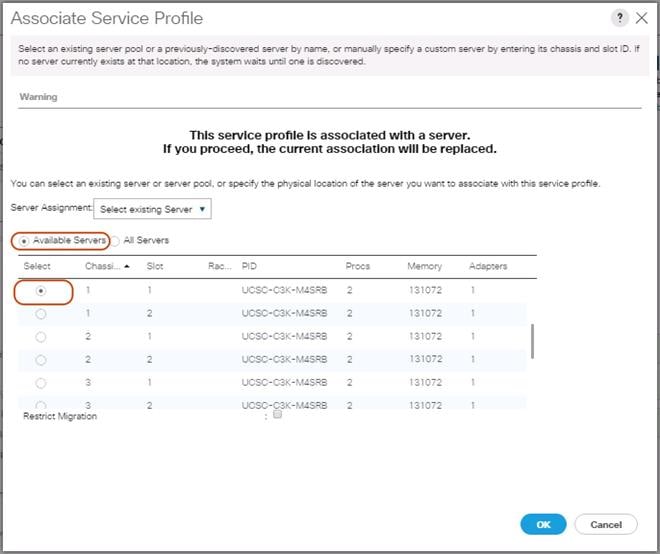Open the Server Assignment dropdown
Image resolution: width=660 pixels, height=554 pixels.
click(153, 210)
